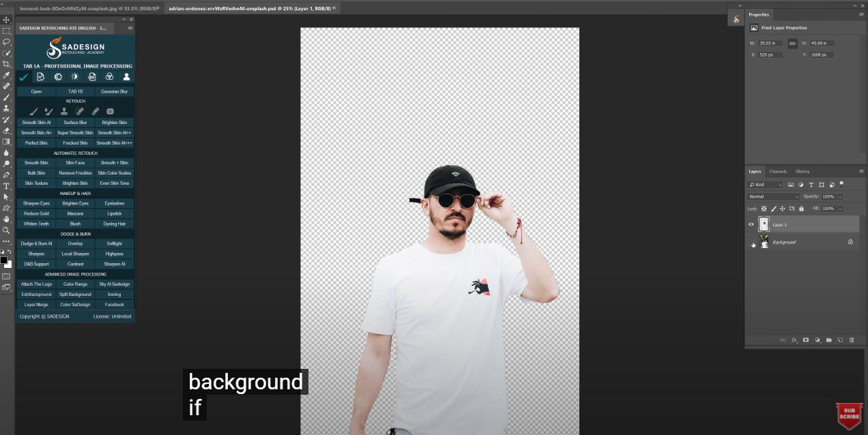Click the Whiten Teeth button
The image size is (868, 435).
(x=36, y=224)
